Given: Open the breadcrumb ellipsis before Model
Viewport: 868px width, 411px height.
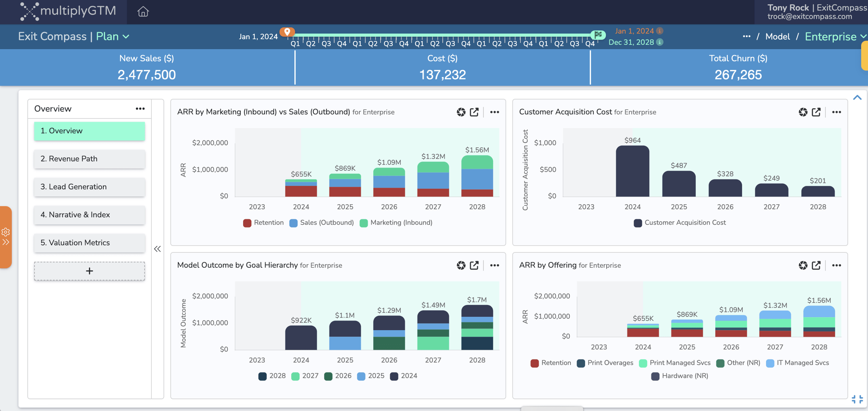Looking at the screenshot, I should tap(746, 36).
